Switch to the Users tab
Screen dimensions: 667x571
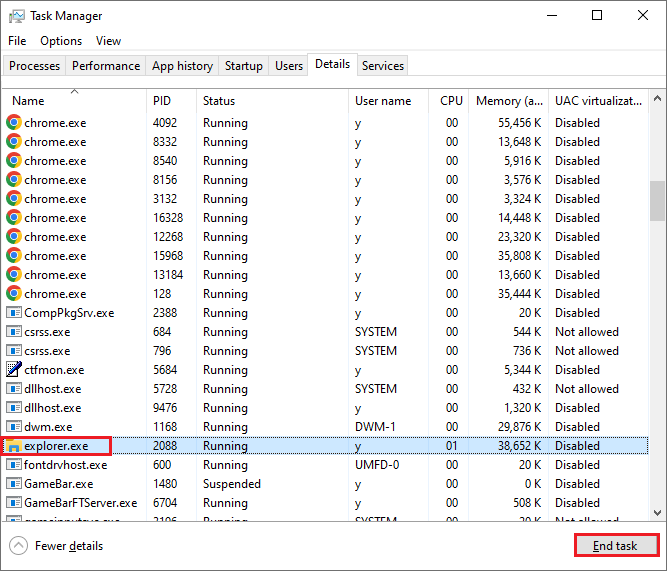pyautogui.click(x=288, y=66)
